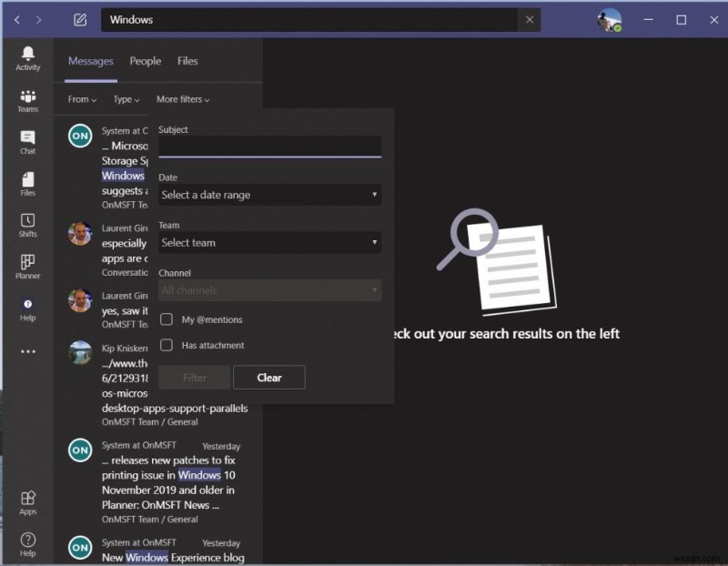Image resolution: width=728 pixels, height=566 pixels.
Task: Start a new chat with the compose icon
Action: pos(79,19)
